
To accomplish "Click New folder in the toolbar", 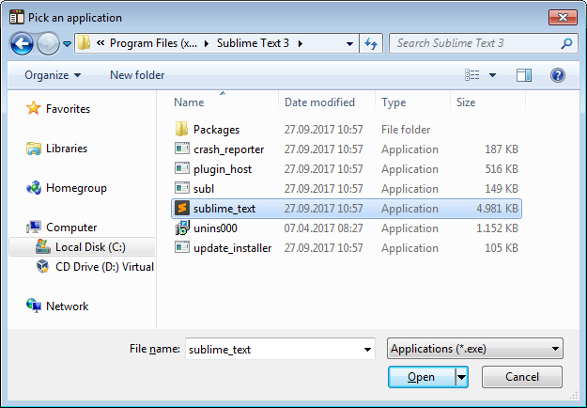I will (x=137, y=75).
